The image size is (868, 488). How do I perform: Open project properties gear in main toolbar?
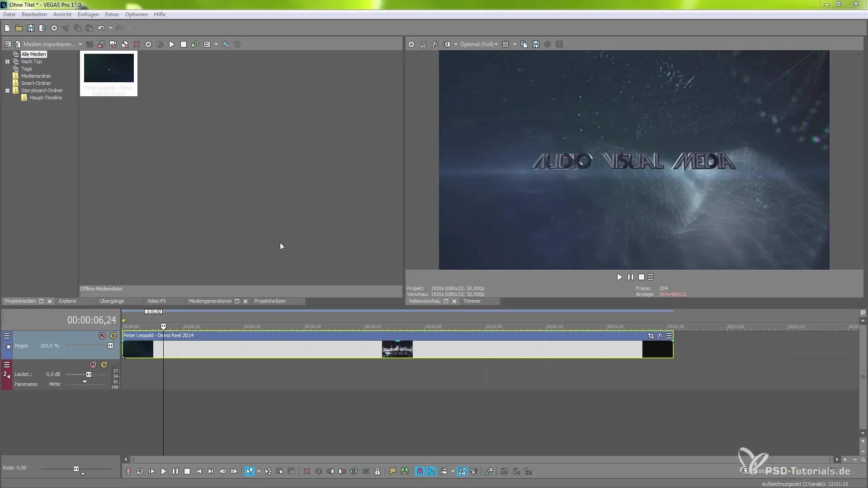click(54, 28)
